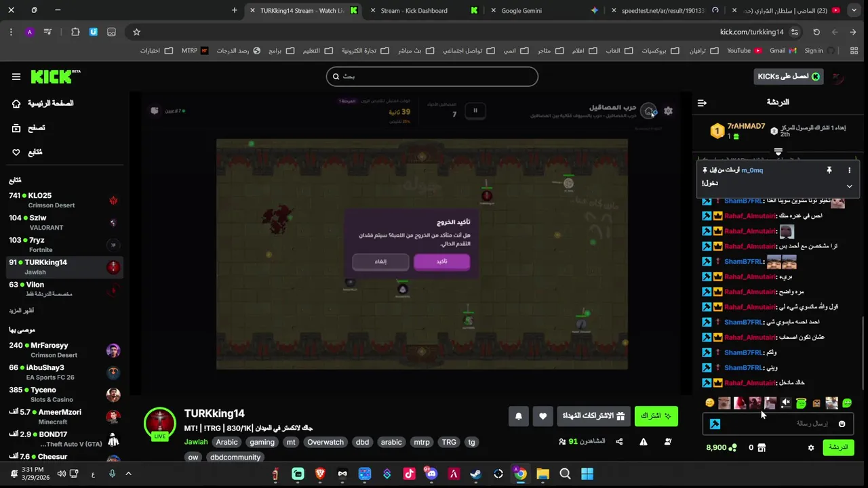
Task: Open the user-check icon beside report
Action: [668, 442]
